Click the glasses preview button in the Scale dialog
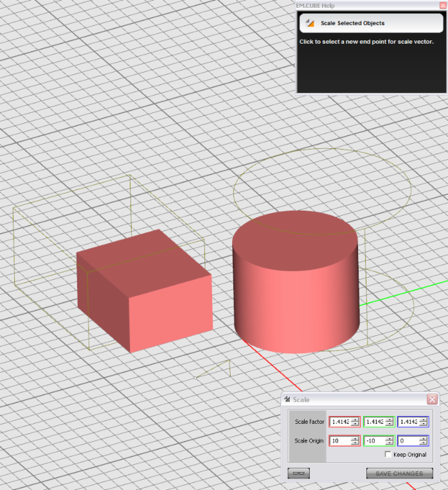This screenshot has height=490, width=448. 299,473
